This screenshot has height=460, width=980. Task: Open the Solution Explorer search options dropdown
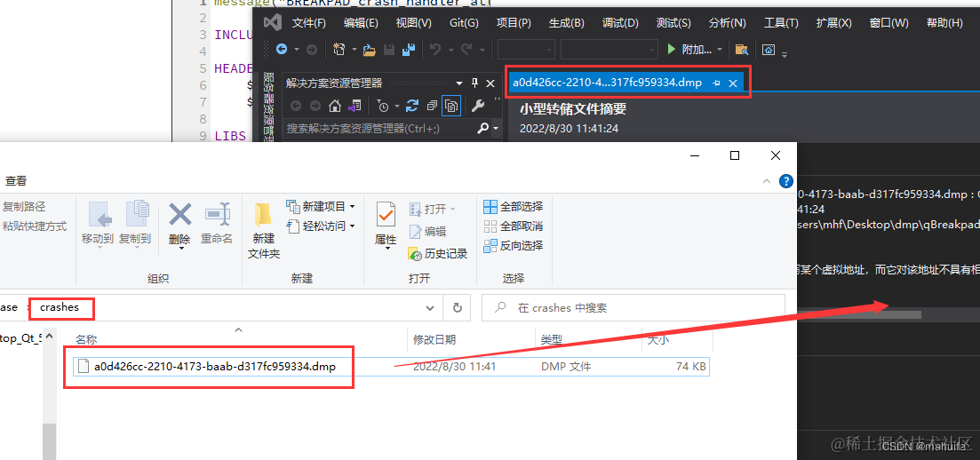point(497,129)
